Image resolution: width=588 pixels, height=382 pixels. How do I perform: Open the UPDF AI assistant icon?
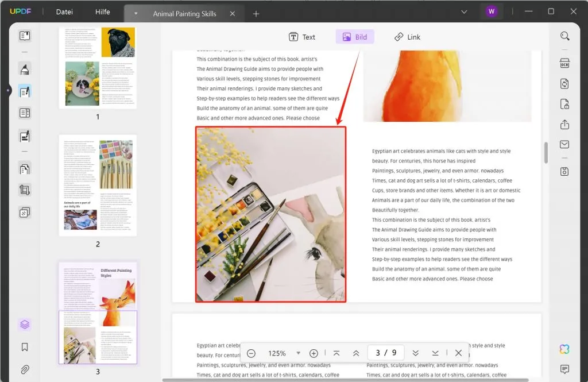coord(565,349)
